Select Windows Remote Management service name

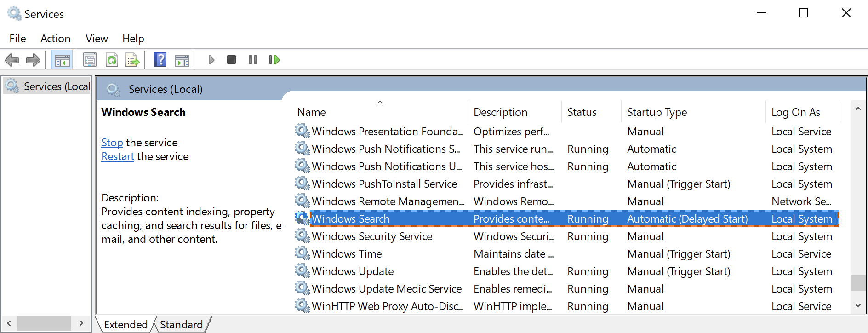pos(388,201)
